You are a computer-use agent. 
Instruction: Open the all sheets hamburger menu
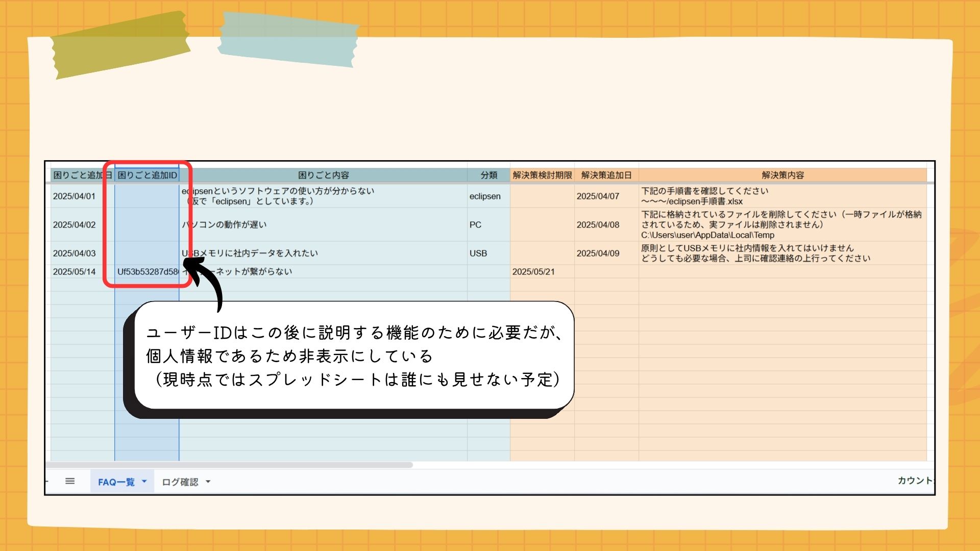[70, 481]
